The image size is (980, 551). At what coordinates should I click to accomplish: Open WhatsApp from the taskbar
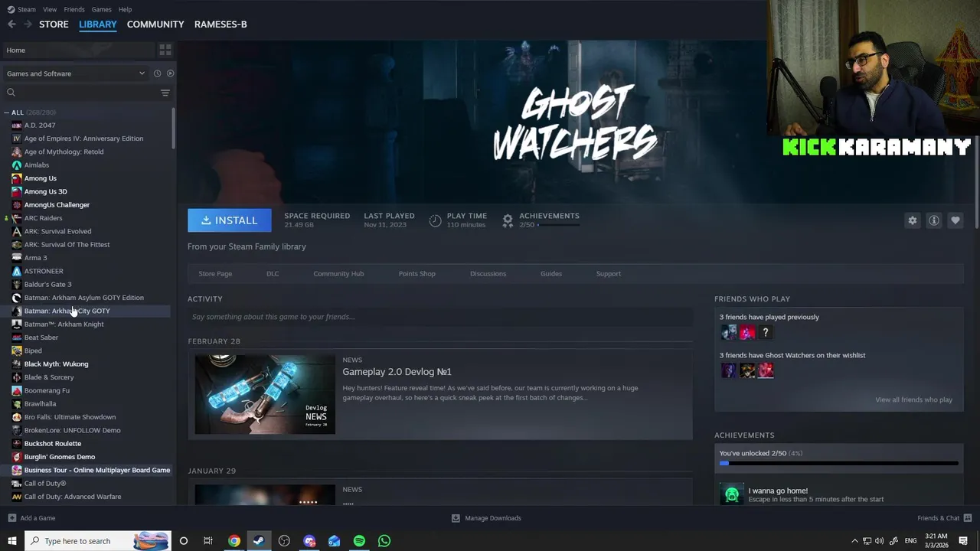pos(384,541)
